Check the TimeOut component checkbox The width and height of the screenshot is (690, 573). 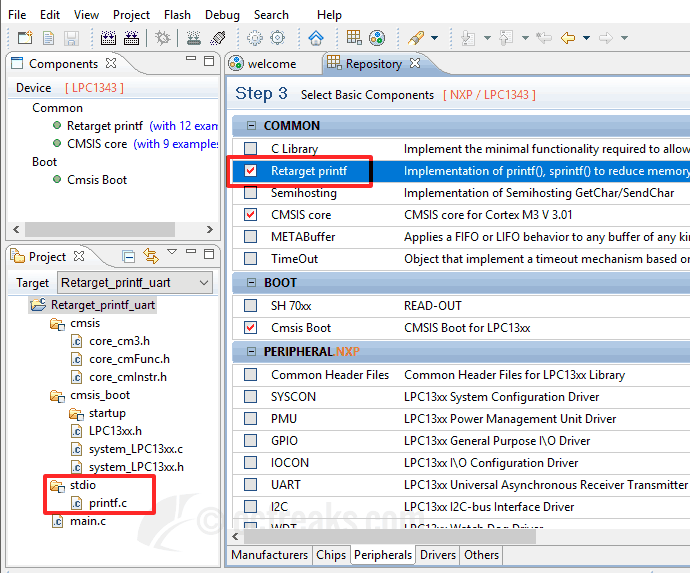point(250,258)
